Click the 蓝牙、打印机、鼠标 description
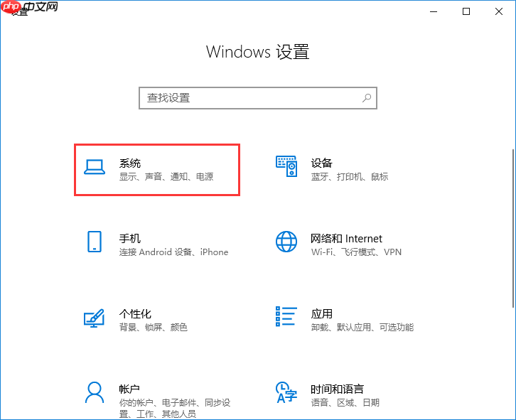Screen dimensions: 516x420 click(350, 177)
